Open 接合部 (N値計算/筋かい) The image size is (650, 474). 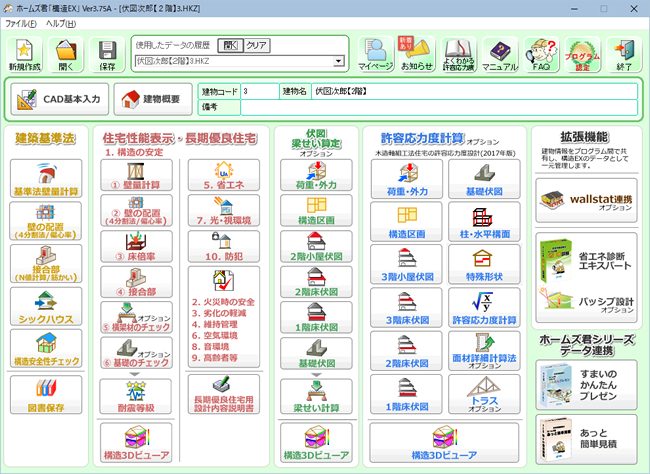click(46, 264)
